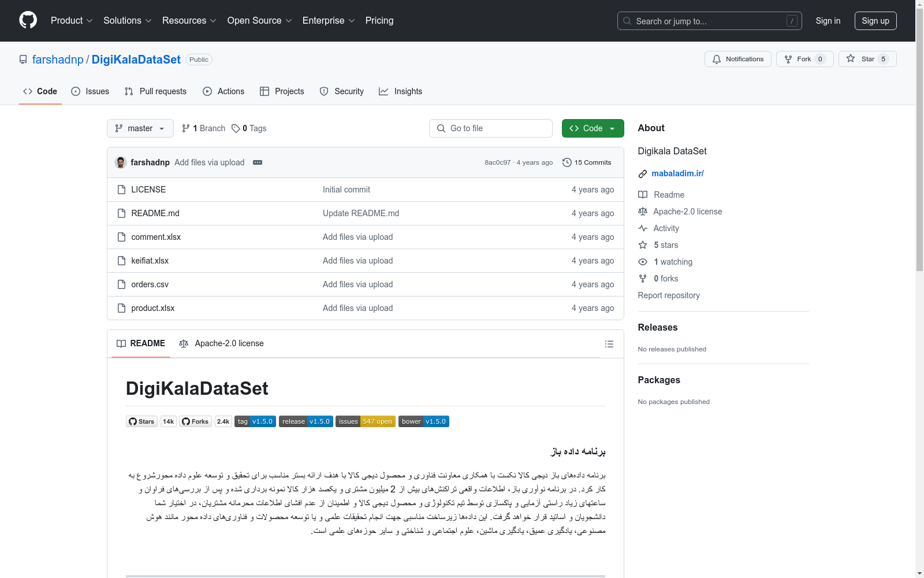The height and width of the screenshot is (578, 924).
Task: Click the branch icon beside 1 Branch
Action: 186,128
